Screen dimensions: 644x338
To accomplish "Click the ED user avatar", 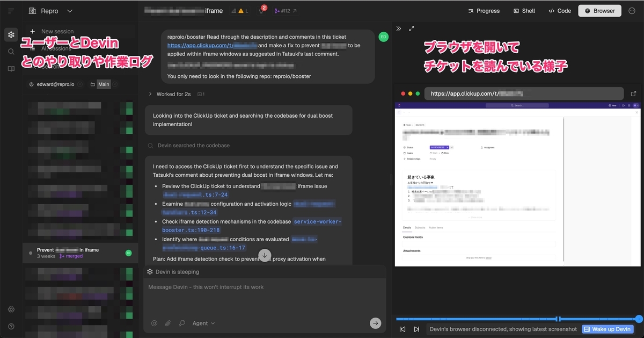I will (x=383, y=37).
